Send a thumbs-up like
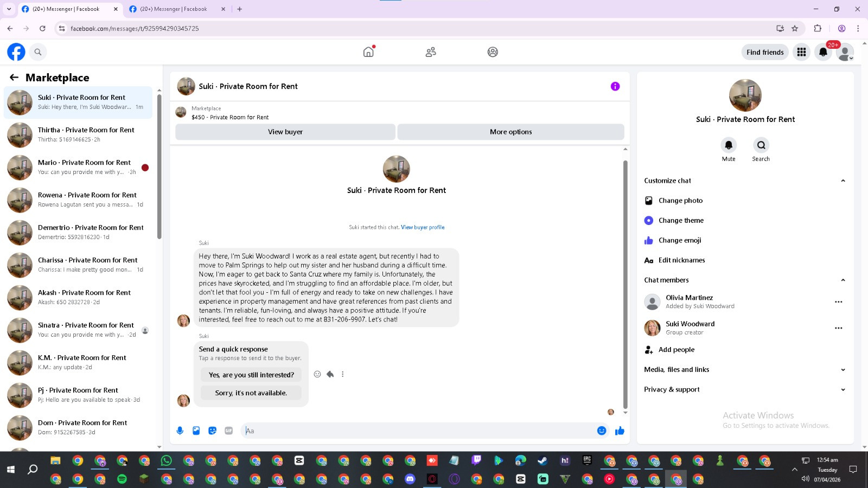Viewport: 868px width, 488px height. [x=620, y=431]
